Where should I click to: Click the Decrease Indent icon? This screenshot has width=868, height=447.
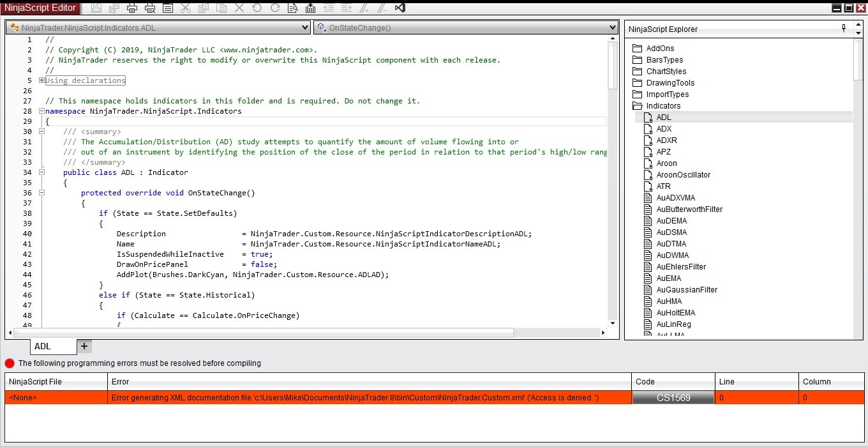coord(329,8)
